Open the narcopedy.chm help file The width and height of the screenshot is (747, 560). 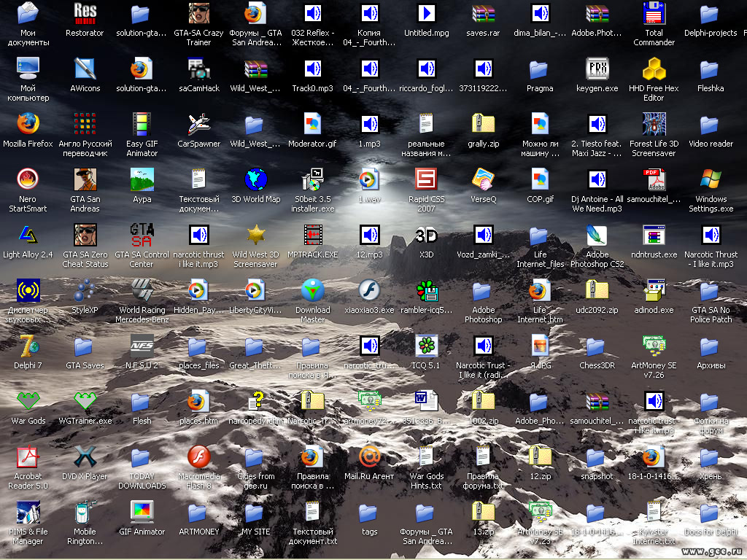click(256, 401)
